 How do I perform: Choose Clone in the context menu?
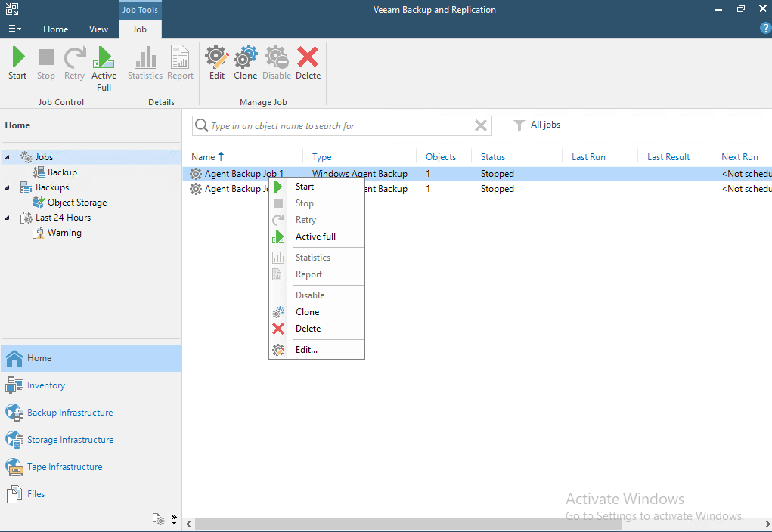pos(317,312)
